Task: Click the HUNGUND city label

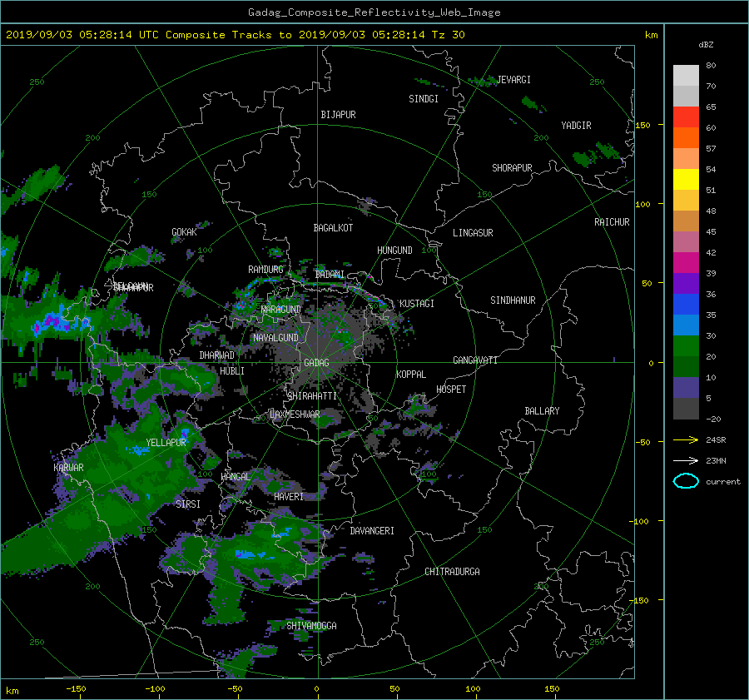Action: click(394, 251)
